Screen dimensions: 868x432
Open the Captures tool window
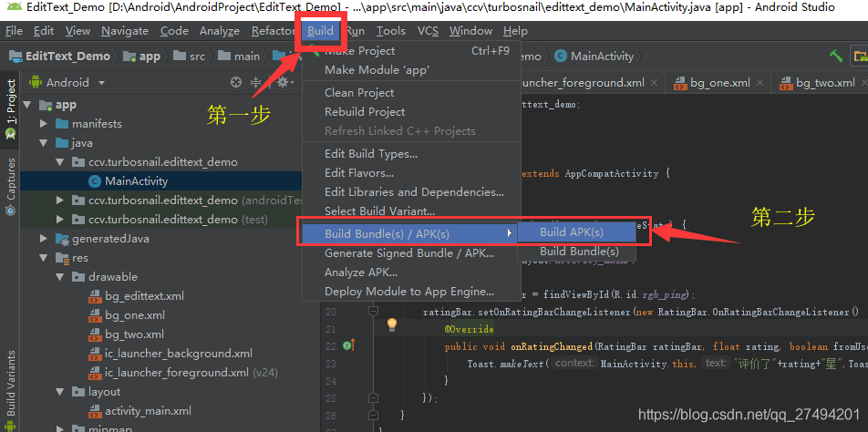tap(10, 187)
